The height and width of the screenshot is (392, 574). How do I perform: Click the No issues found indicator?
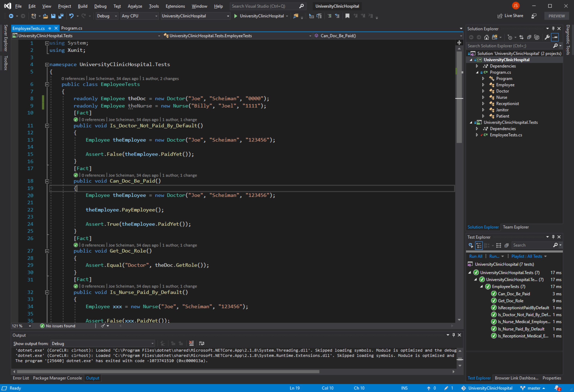click(x=58, y=326)
